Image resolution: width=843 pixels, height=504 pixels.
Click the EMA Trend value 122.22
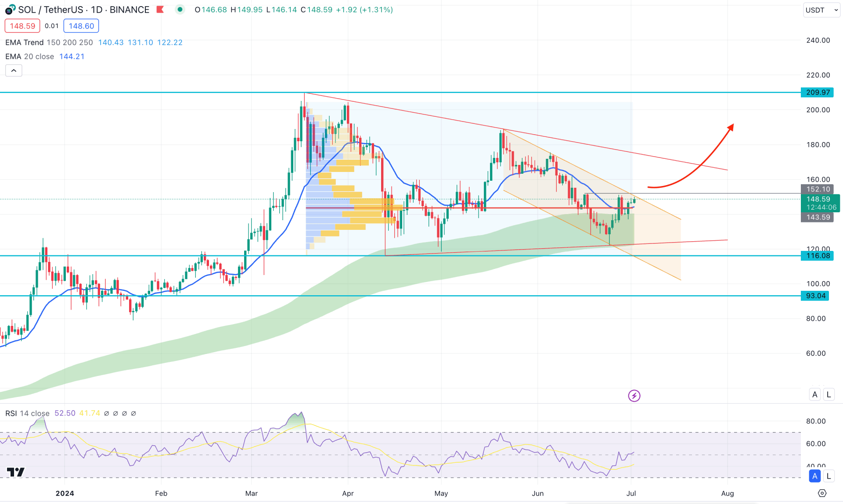point(169,43)
